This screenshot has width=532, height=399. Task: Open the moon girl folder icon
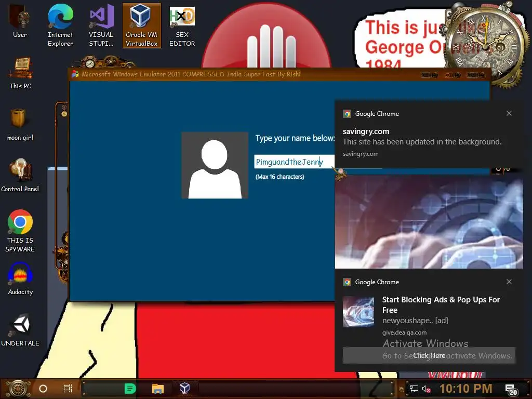tap(20, 125)
